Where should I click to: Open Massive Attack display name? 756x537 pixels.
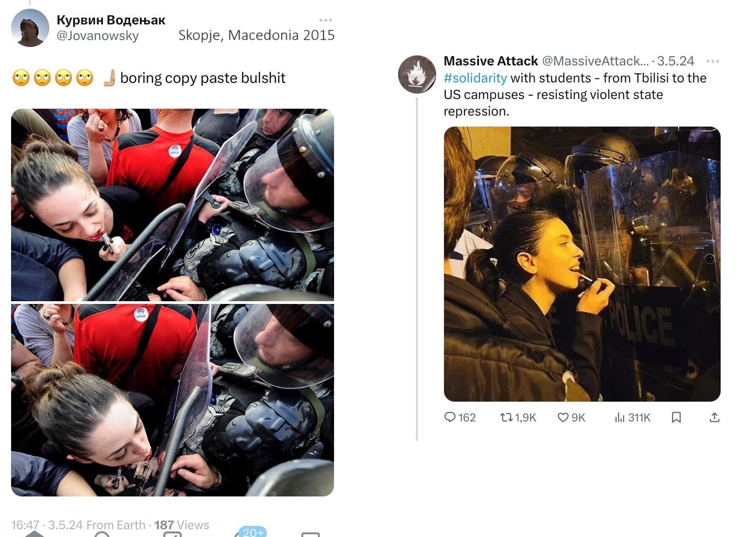[x=491, y=61]
